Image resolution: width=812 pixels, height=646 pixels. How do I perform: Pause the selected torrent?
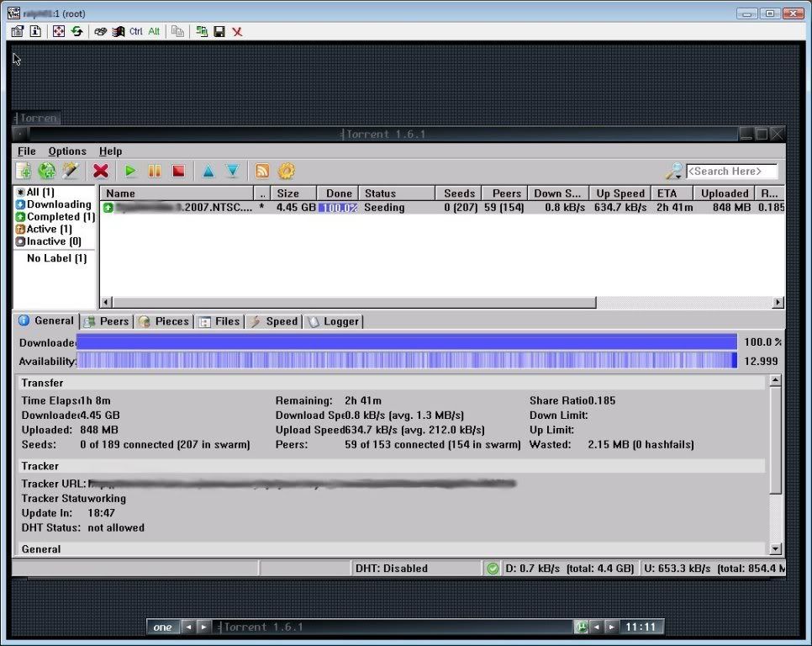(155, 171)
